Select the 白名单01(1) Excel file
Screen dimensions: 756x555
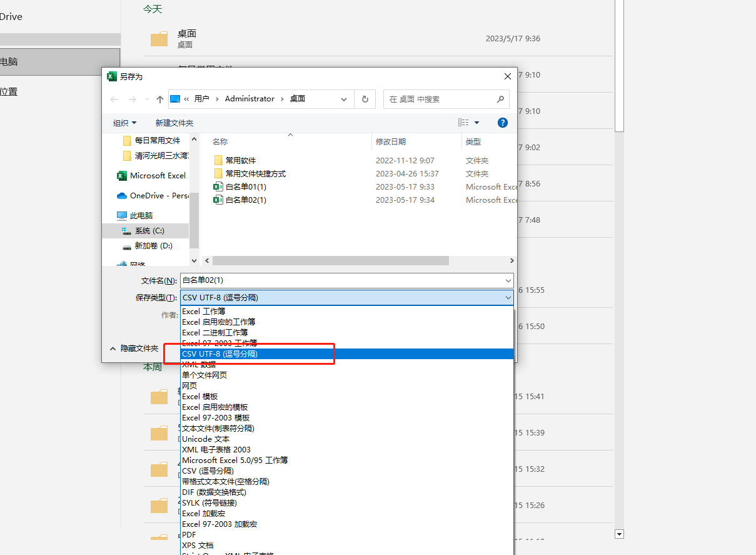(240, 186)
